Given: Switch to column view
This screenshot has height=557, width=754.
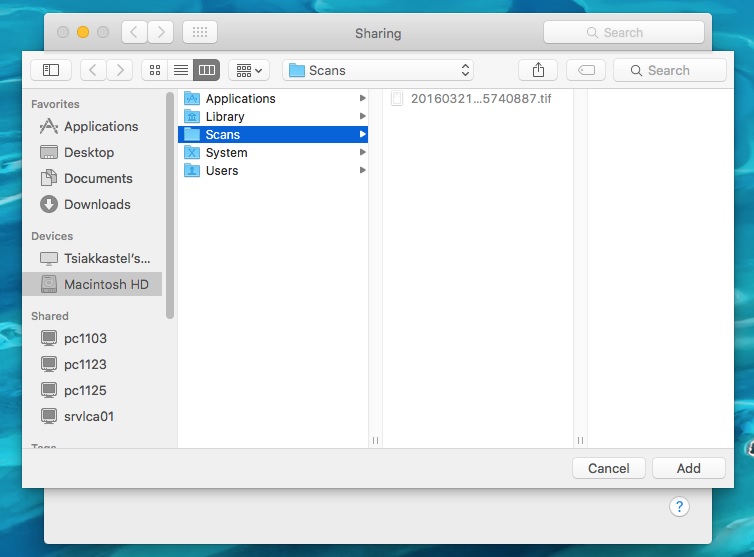Looking at the screenshot, I should (207, 70).
